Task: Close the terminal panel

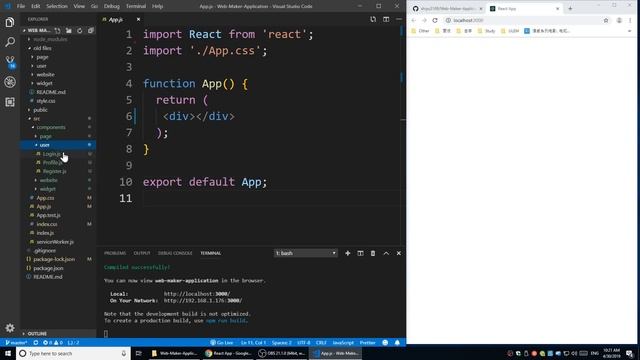Action: click(x=399, y=253)
